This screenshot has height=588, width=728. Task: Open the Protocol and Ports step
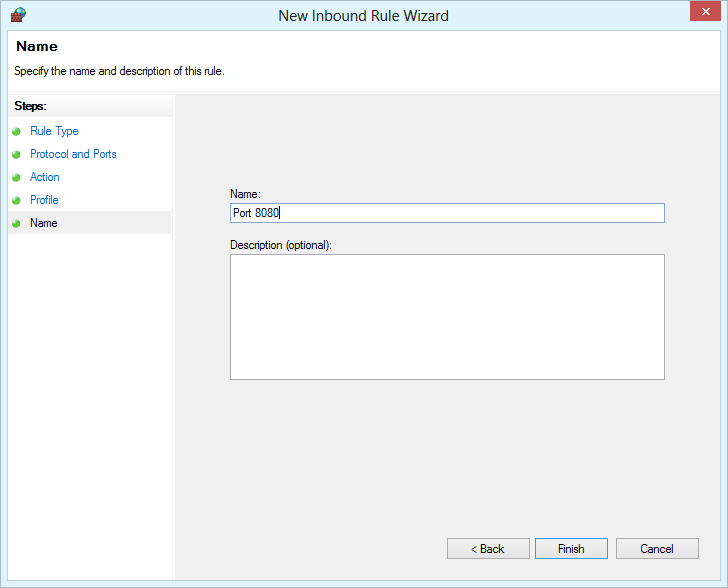(73, 154)
